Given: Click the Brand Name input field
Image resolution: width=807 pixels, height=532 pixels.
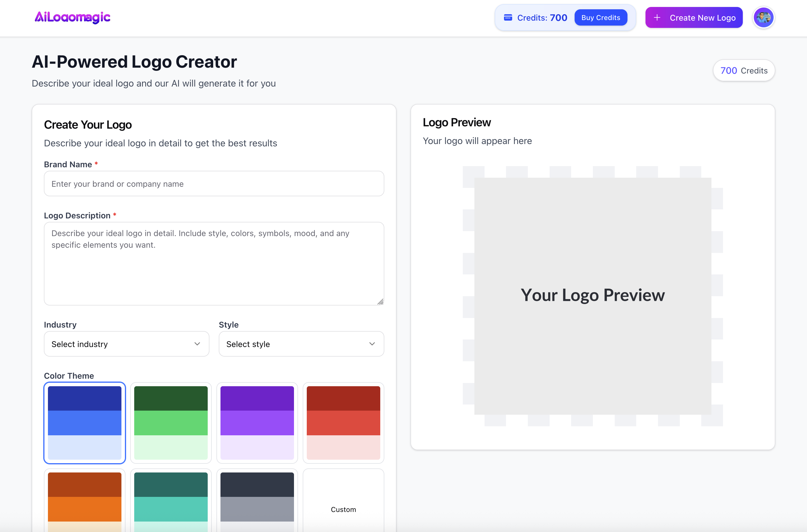Looking at the screenshot, I should 214,184.
